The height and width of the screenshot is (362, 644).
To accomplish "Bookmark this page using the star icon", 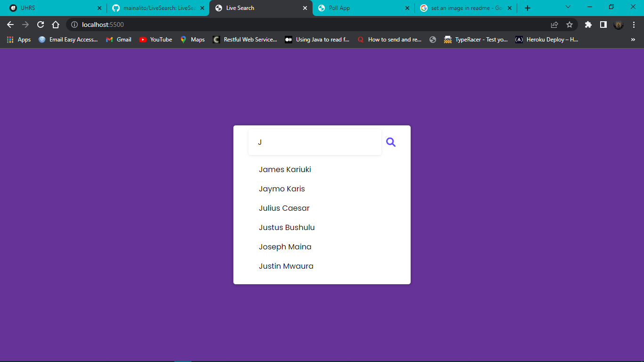I will 570,24.
